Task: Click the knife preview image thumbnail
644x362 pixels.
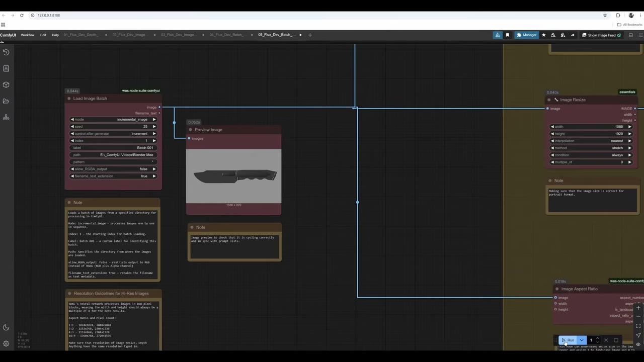Action: click(x=233, y=176)
